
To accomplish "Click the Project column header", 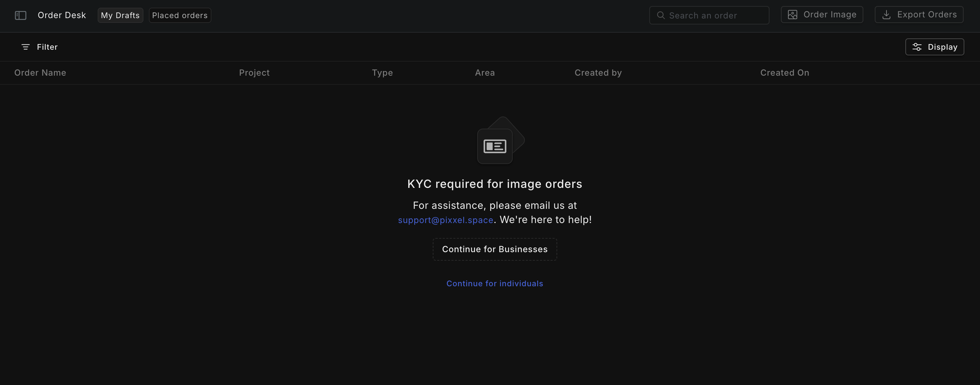I will click(254, 72).
